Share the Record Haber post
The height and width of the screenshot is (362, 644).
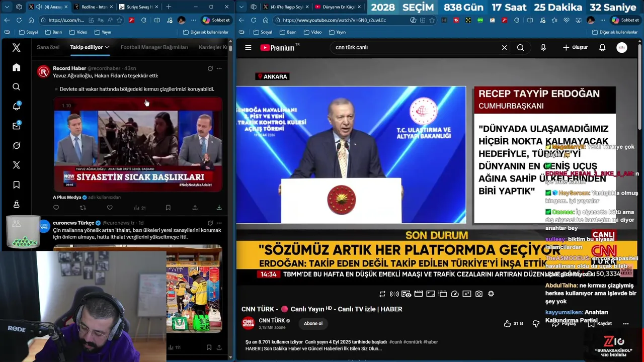pos(195,208)
